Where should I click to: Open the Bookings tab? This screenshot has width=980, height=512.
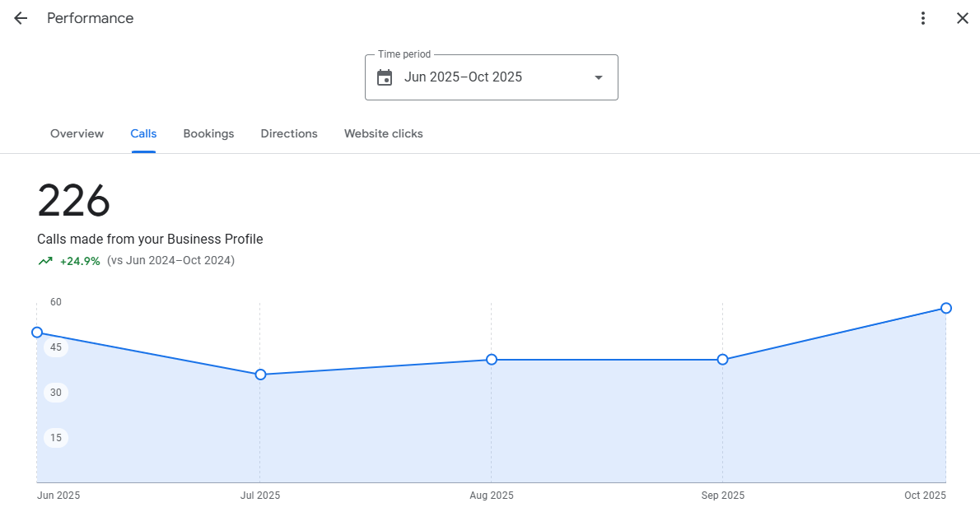[208, 133]
